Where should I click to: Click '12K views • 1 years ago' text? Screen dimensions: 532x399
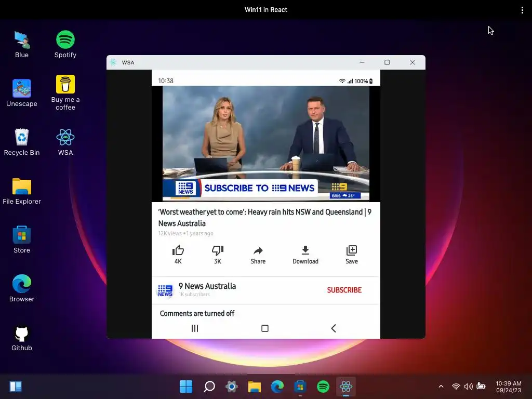(x=185, y=233)
